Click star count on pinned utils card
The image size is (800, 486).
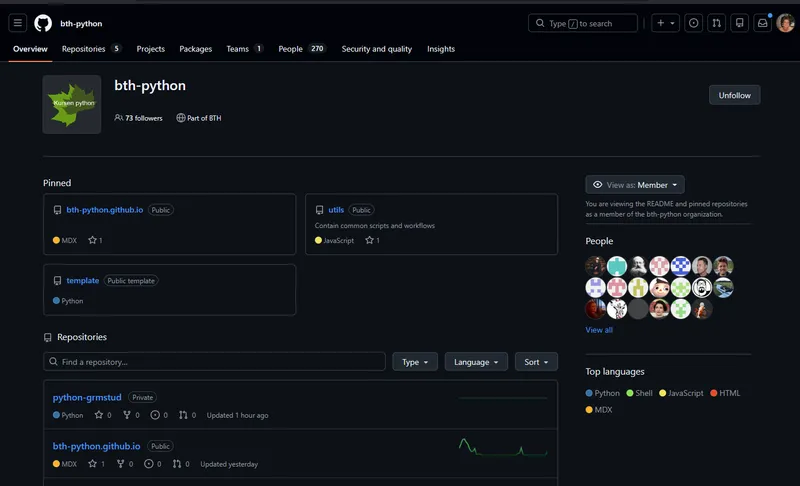coord(372,240)
